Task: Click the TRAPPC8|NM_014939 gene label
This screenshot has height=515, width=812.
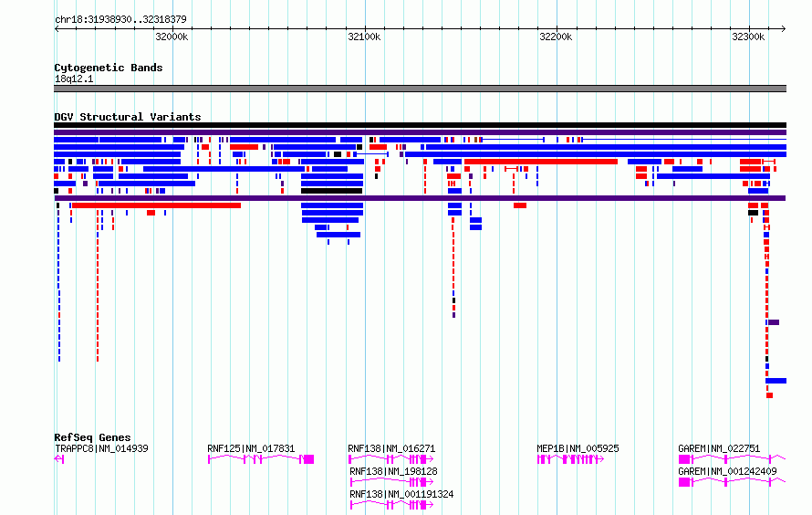Action: tap(101, 448)
